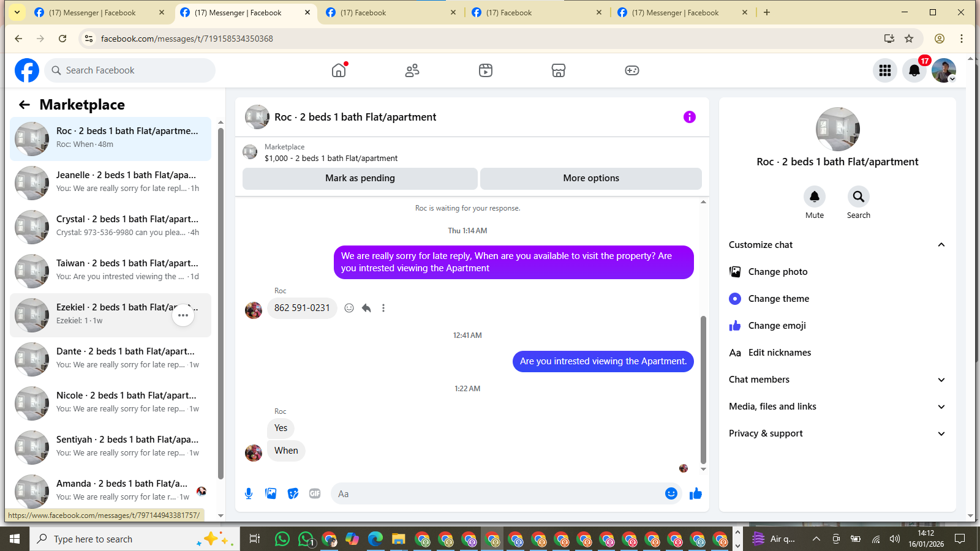Click the Aa message input field
The image size is (980, 551).
(x=496, y=493)
